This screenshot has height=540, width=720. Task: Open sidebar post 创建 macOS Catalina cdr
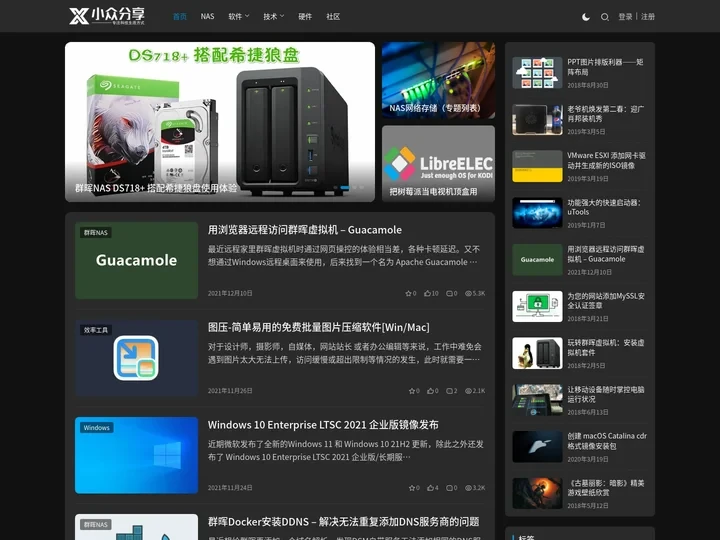(607, 441)
